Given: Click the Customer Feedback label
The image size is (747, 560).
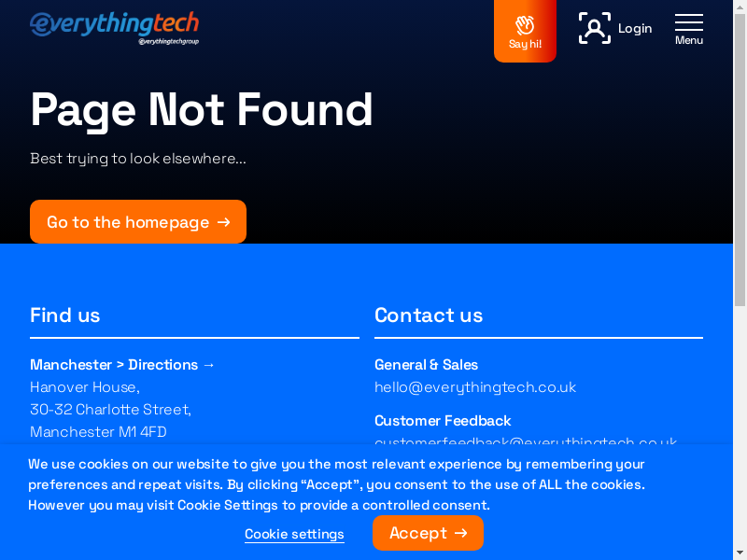Looking at the screenshot, I should coord(443,421).
